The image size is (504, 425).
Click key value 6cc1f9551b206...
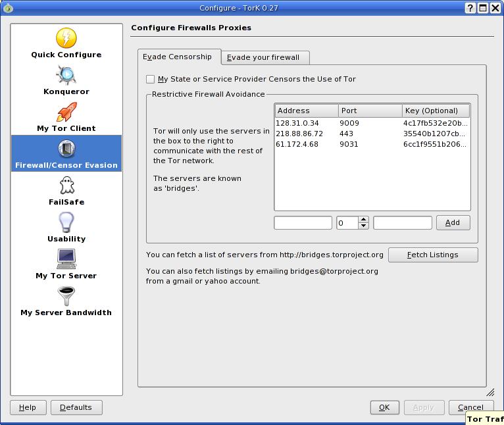click(434, 144)
